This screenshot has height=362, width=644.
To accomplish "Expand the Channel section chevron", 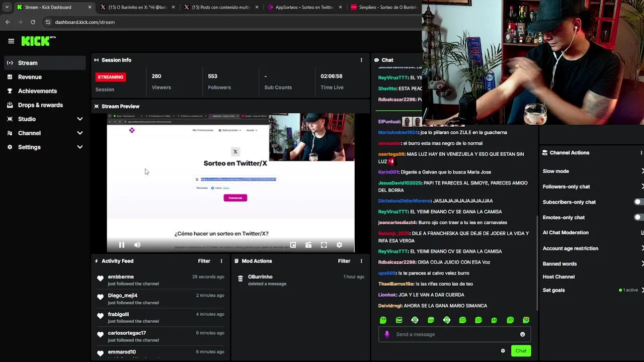I will click(79, 133).
